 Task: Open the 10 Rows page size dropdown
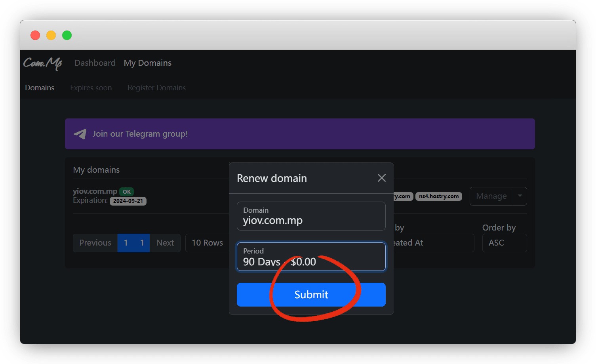pos(207,243)
